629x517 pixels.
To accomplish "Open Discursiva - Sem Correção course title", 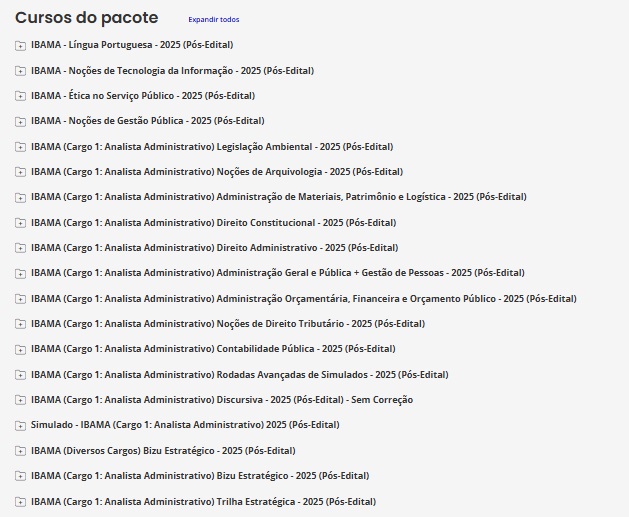I will [x=222, y=400].
